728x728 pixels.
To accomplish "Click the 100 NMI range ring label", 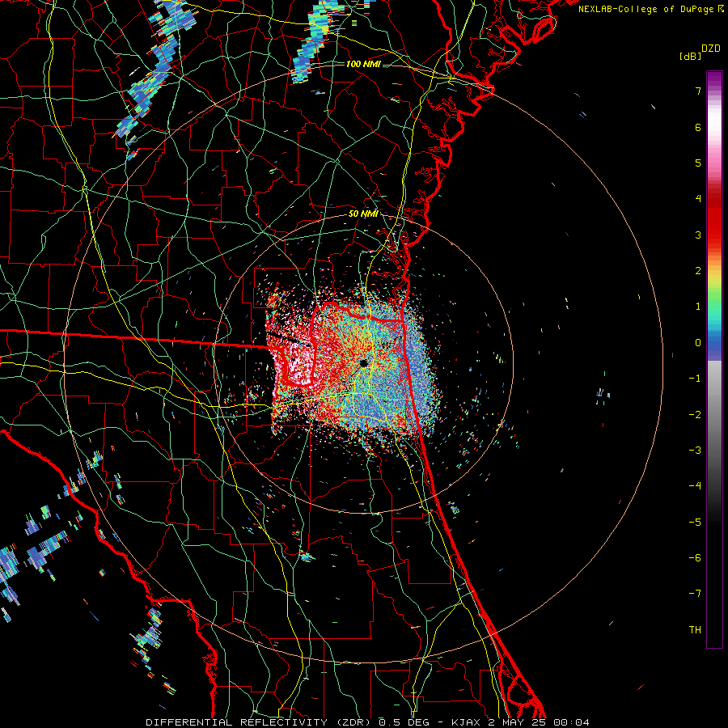I will point(363,64).
